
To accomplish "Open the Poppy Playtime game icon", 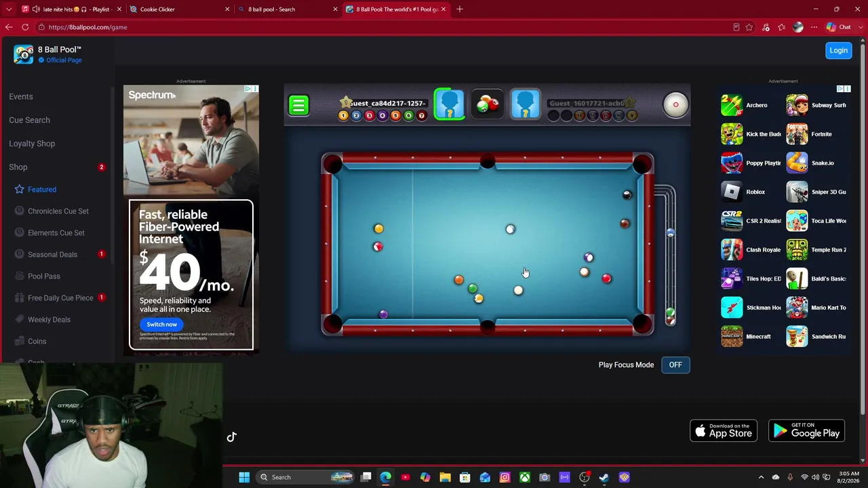I will coord(732,163).
